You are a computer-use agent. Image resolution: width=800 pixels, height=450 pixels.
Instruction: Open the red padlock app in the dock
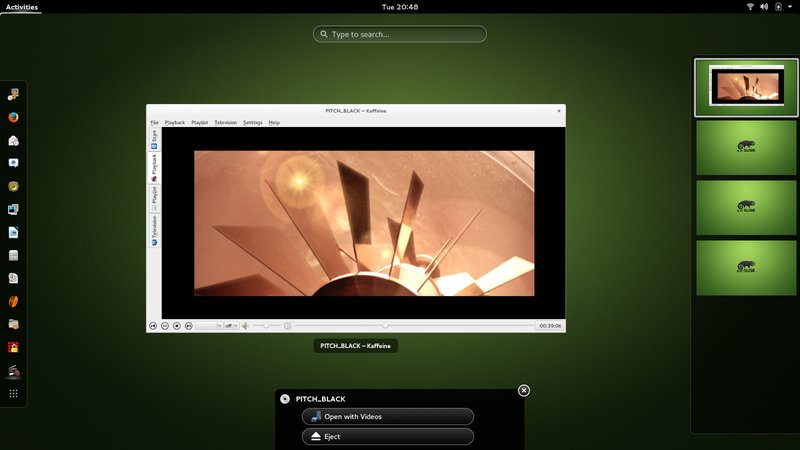pyautogui.click(x=13, y=347)
